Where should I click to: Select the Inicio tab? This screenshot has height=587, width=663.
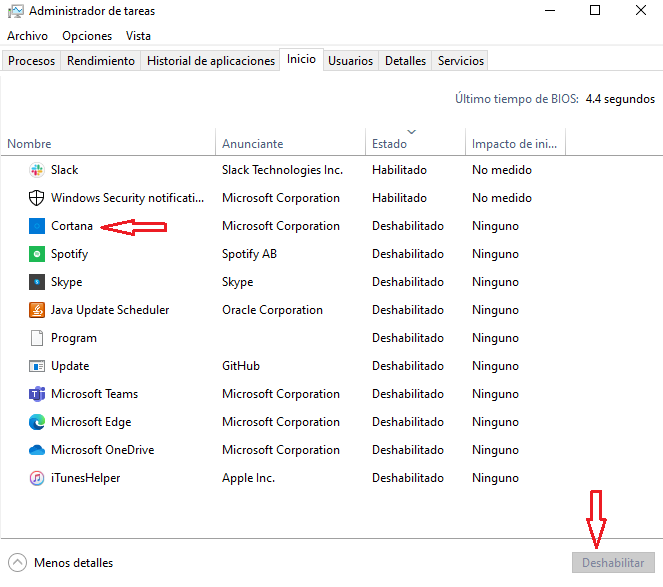coord(301,59)
